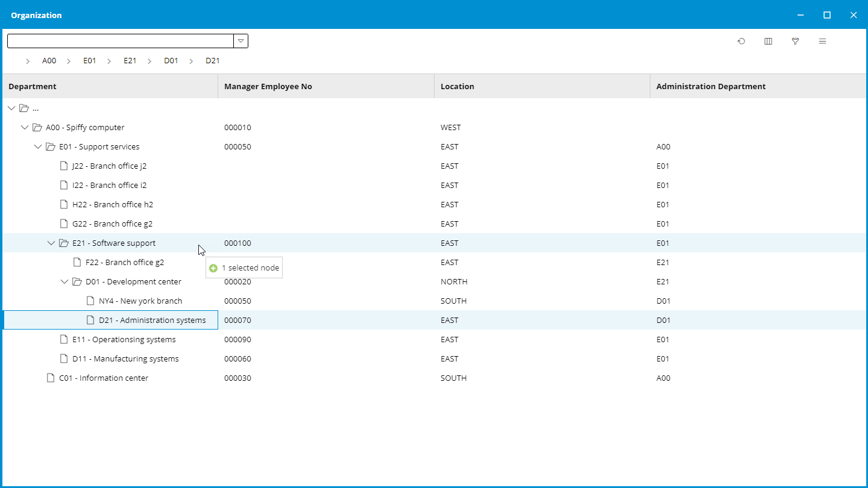This screenshot has height=488, width=868.
Task: Select the E01 breadcrumb item
Action: 89,61
